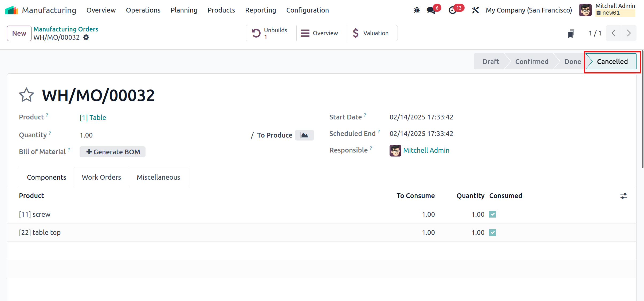Click the forecast chart icon button
The height and width of the screenshot is (301, 644).
click(x=304, y=135)
